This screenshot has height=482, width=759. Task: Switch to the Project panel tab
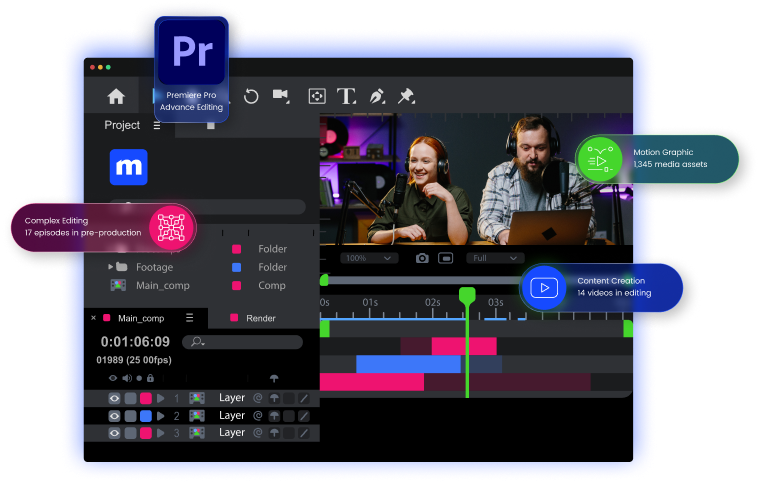pyautogui.click(x=122, y=125)
